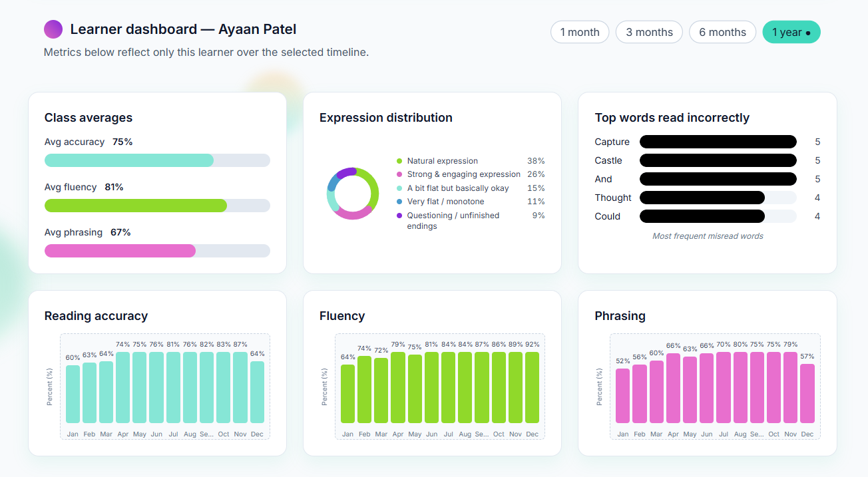This screenshot has width=868, height=477.
Task: Click the Capture misread word bar
Action: tap(718, 142)
